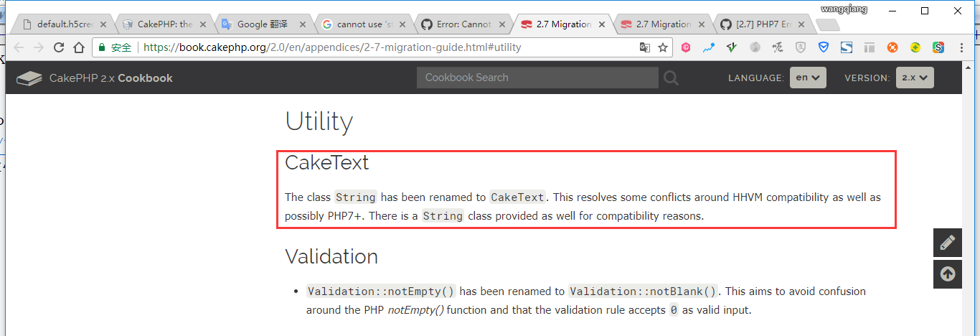
Task: Click in the Cookbook Search field
Action: (537, 78)
